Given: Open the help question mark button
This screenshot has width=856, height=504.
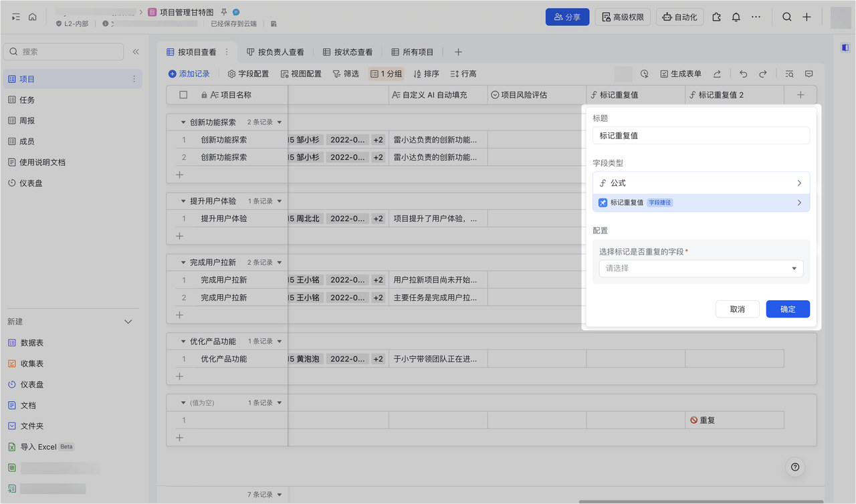Looking at the screenshot, I should 795,467.
